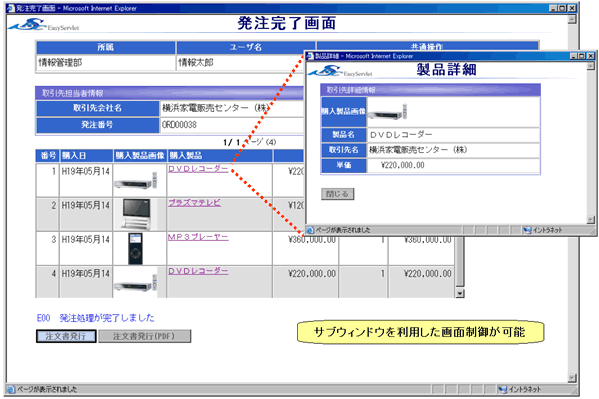The height and width of the screenshot is (399, 599).
Task: Click the MP3 player thumbnail in row 3
Action: (135, 248)
